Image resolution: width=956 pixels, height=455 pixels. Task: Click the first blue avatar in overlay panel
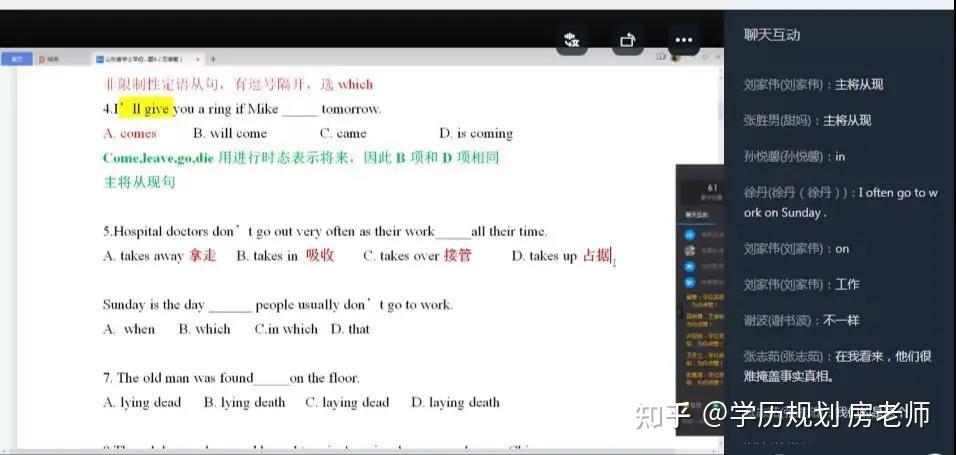click(x=690, y=235)
